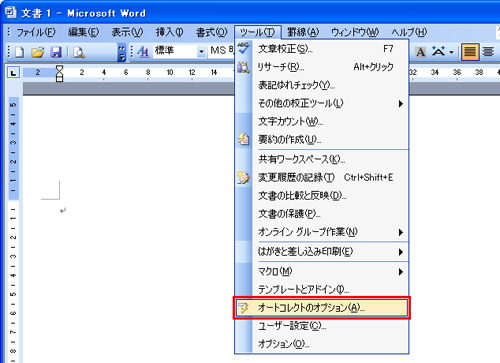Click inside the blank document page

pos(128,229)
